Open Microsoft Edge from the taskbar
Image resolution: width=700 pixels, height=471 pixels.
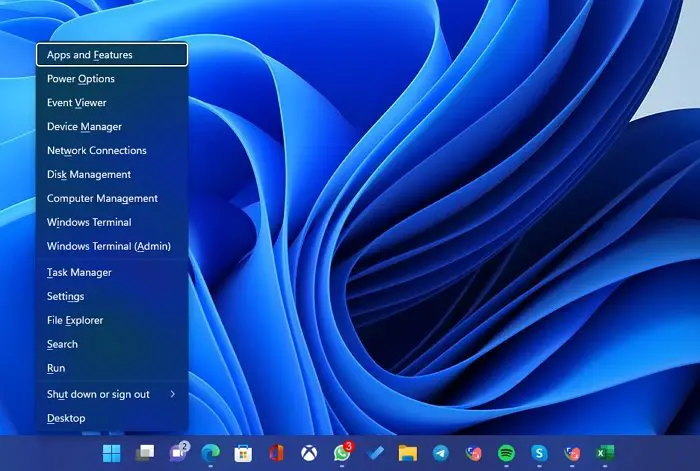click(210, 453)
